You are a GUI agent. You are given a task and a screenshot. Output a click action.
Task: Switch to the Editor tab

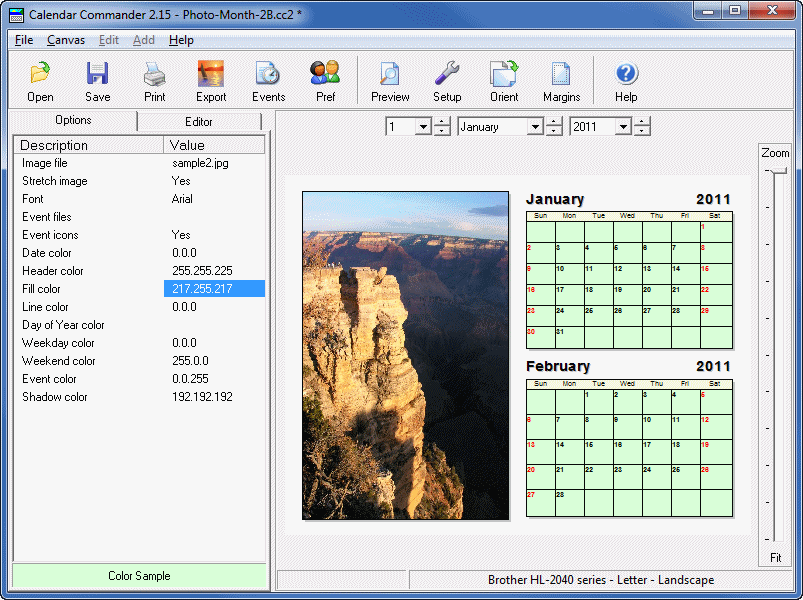198,120
